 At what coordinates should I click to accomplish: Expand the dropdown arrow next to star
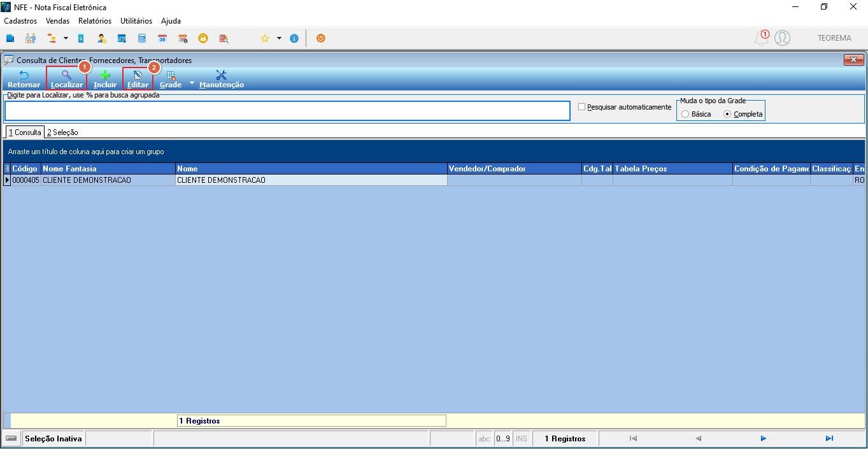point(279,38)
